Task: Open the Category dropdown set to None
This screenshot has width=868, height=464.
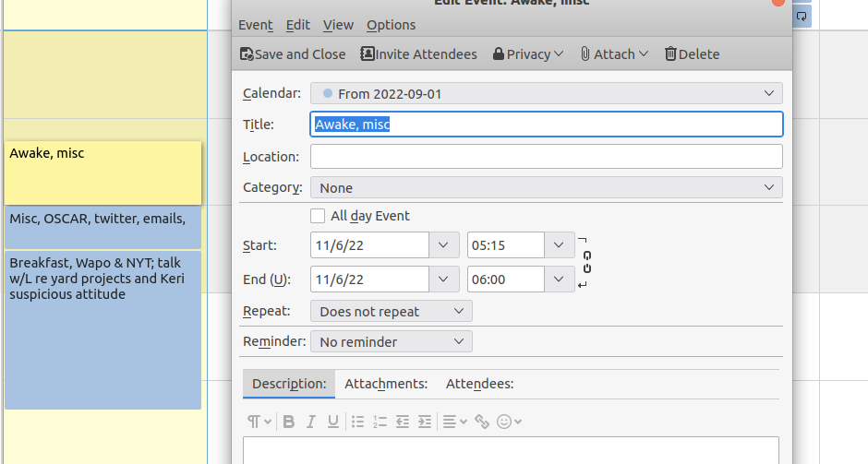Action: pyautogui.click(x=546, y=187)
